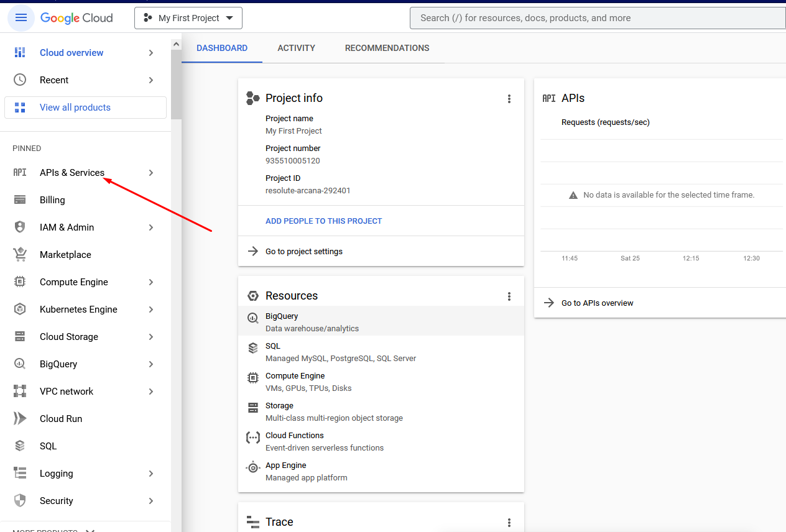Open the Resources card options menu
The height and width of the screenshot is (532, 786).
[x=509, y=296]
